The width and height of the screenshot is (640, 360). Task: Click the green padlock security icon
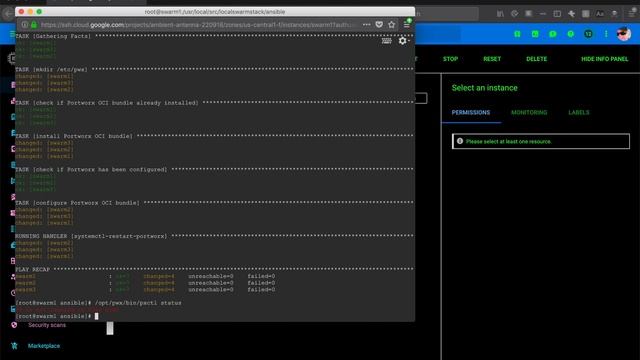(x=34, y=25)
